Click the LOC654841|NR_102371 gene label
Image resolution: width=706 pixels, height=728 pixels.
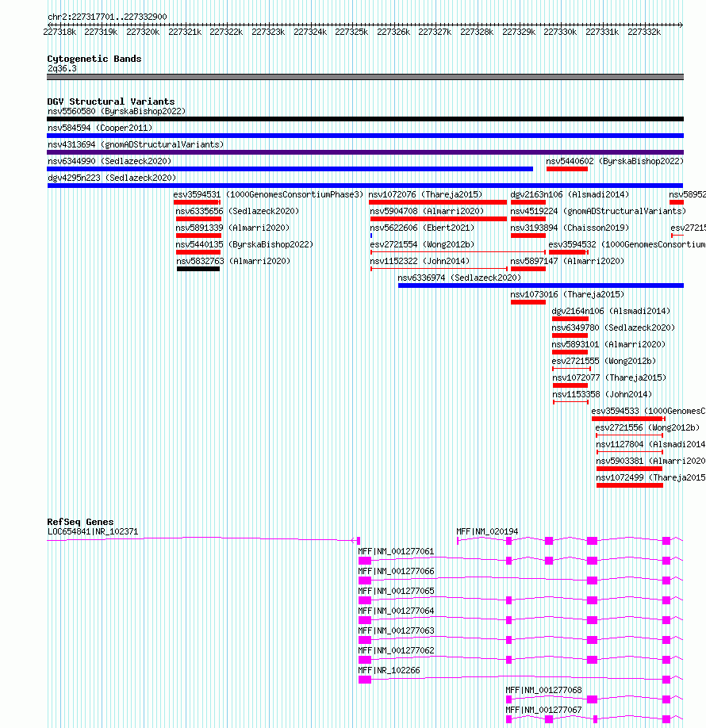pyautogui.click(x=93, y=533)
